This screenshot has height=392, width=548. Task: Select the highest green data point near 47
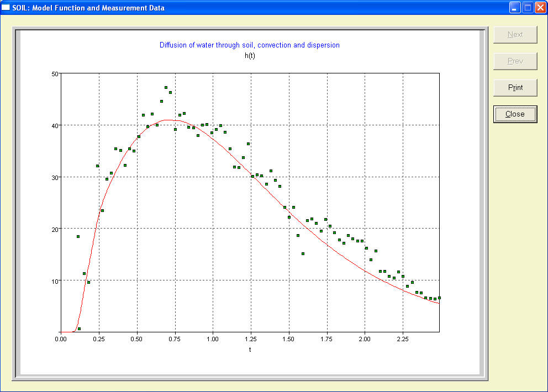166,87
